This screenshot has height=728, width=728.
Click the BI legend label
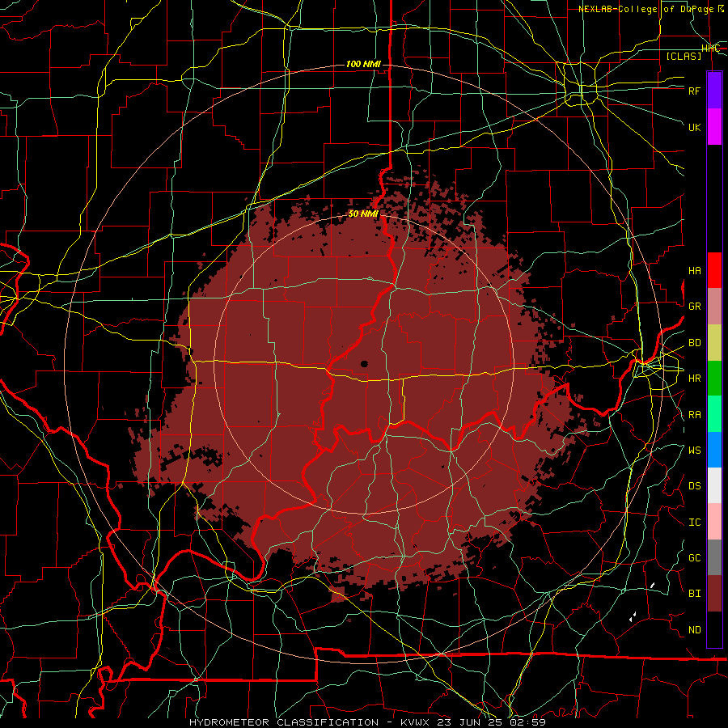(694, 594)
